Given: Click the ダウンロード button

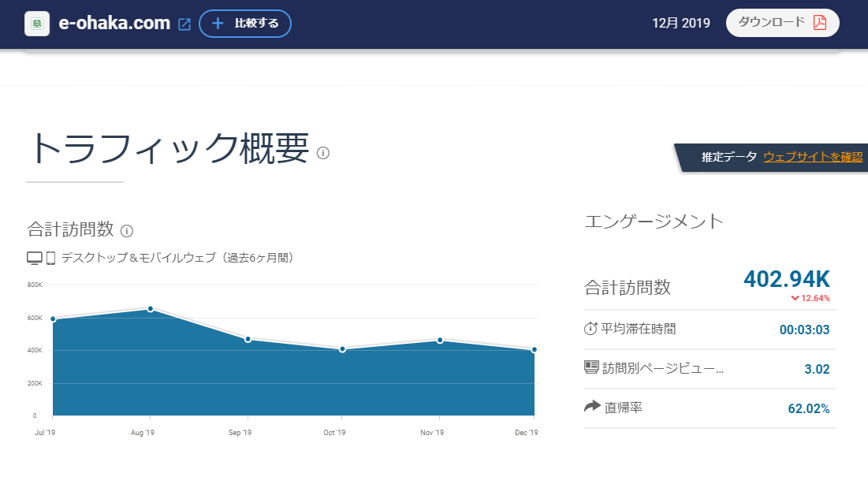Looking at the screenshot, I should [782, 23].
